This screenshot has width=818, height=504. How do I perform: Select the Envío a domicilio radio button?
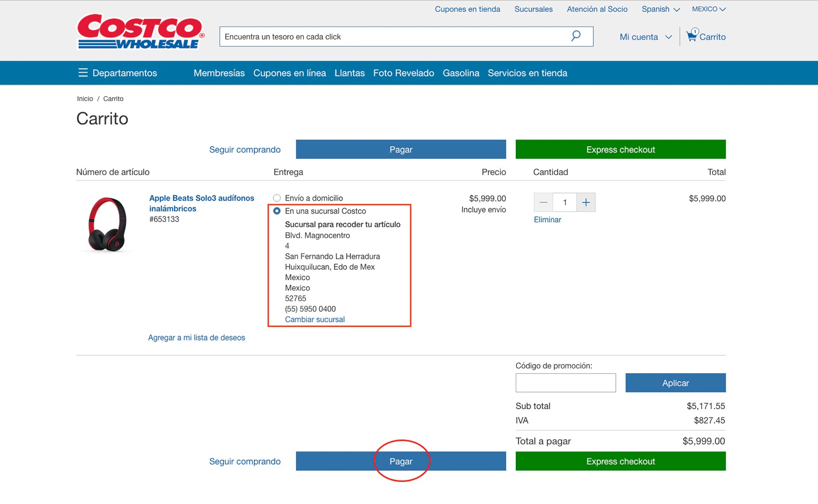point(277,198)
